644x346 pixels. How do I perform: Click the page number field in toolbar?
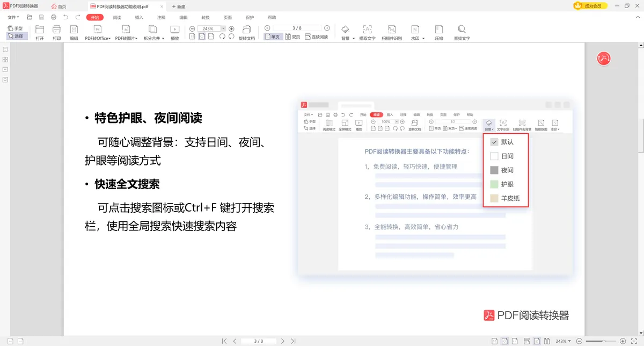point(297,28)
